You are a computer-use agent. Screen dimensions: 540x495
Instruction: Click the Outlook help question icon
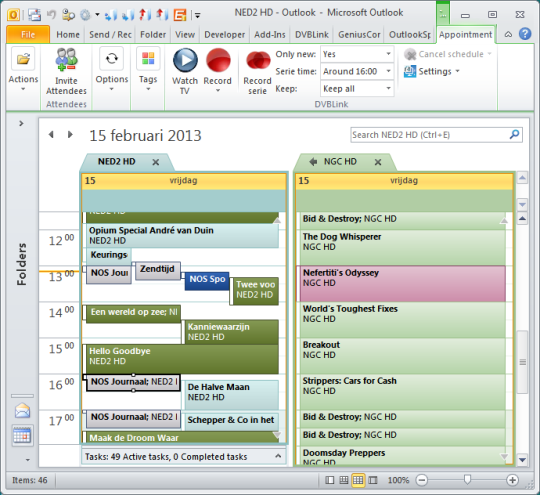pyautogui.click(x=525, y=34)
